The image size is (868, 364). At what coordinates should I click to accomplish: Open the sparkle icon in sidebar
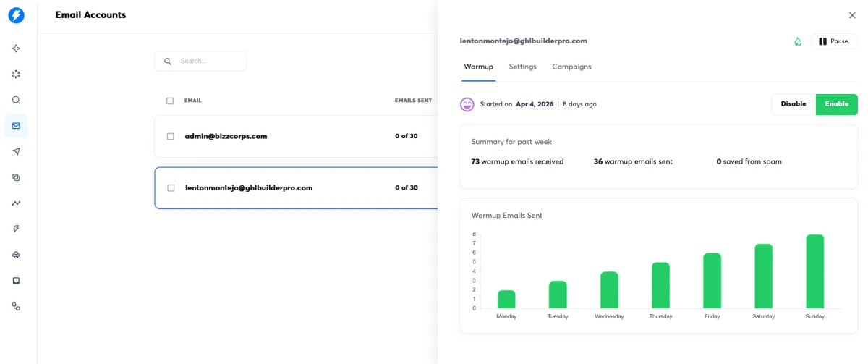16,48
